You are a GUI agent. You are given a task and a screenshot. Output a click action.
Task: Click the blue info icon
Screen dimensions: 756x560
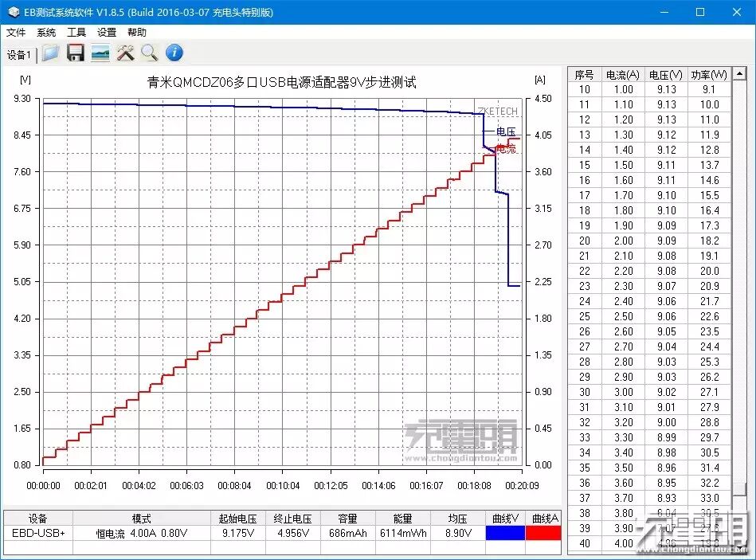pos(174,53)
